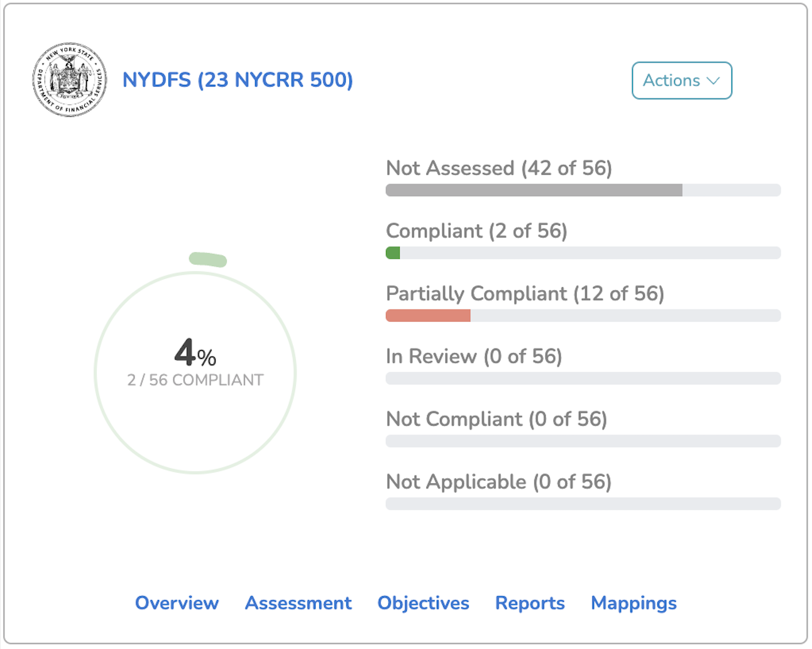Switch to the Objectives tab
This screenshot has height=649, width=812.
pyautogui.click(x=423, y=602)
